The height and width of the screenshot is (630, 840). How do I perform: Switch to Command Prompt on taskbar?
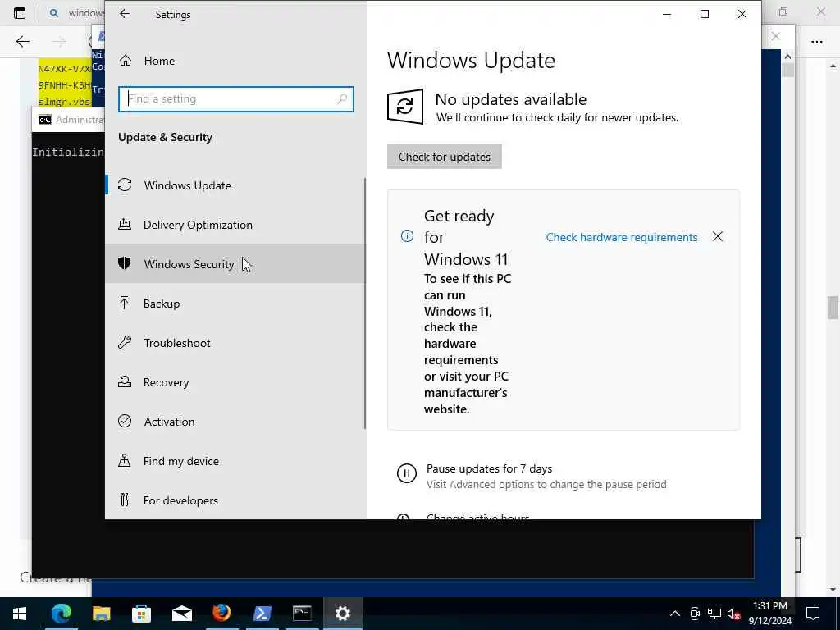coord(302,614)
